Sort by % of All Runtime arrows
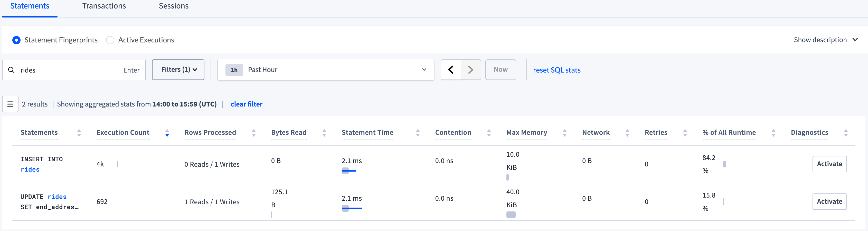 click(773, 133)
